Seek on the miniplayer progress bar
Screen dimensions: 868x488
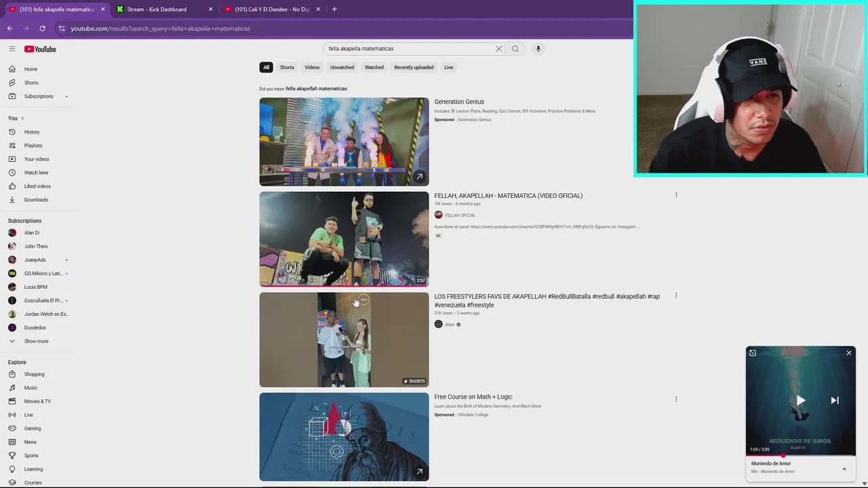coord(801,455)
